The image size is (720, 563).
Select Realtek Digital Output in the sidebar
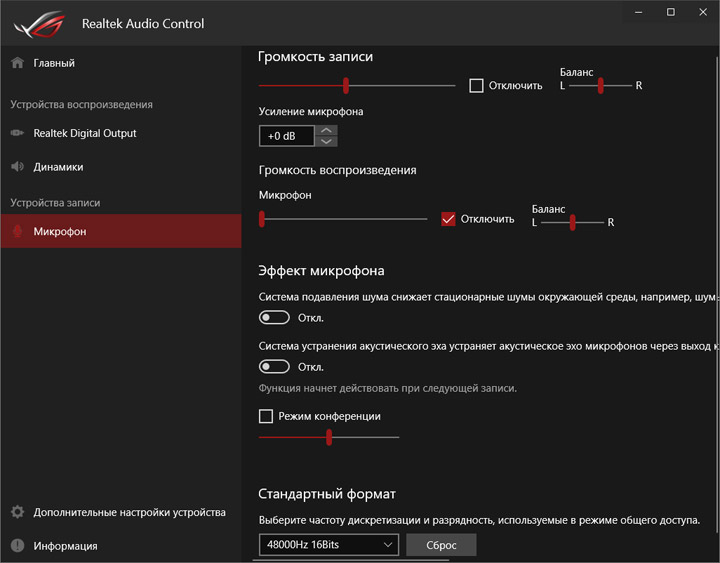85,133
